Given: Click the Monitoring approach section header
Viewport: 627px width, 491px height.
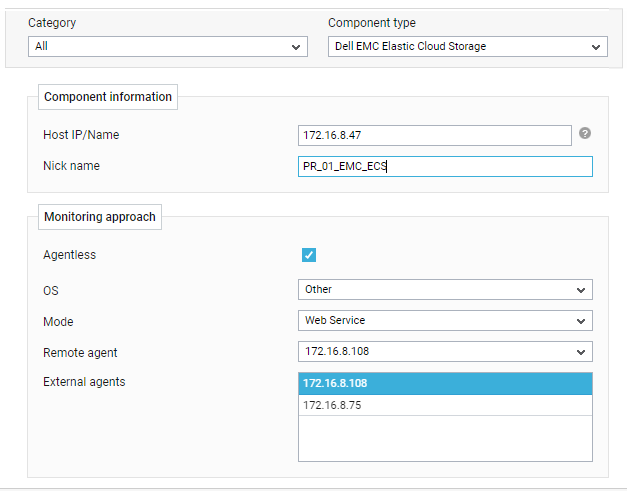Looking at the screenshot, I should (100, 217).
